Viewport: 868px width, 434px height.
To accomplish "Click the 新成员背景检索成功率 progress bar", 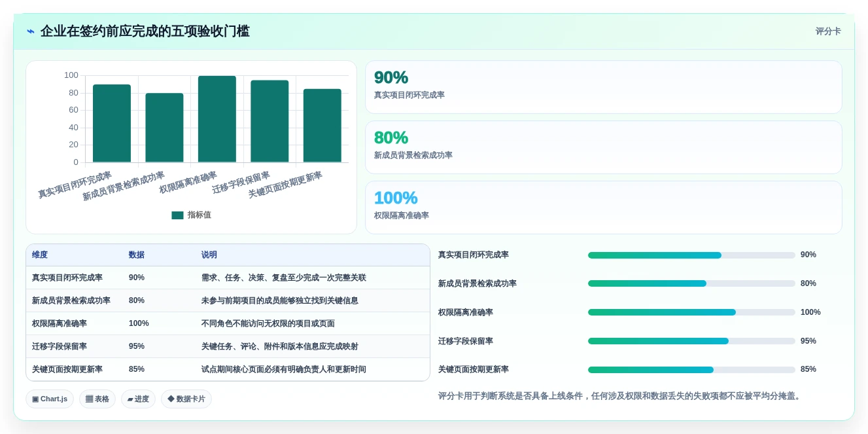I will point(691,283).
